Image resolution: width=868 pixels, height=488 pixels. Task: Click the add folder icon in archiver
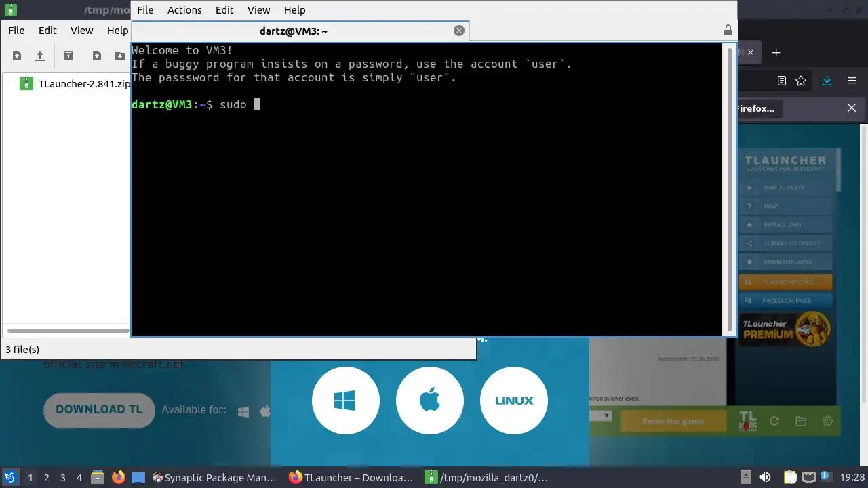(x=120, y=56)
